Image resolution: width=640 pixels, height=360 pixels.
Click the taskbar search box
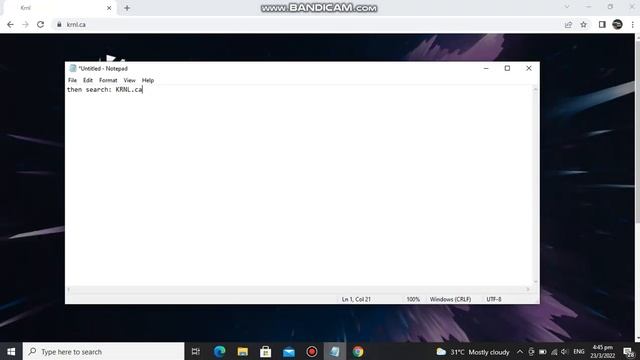coord(104,351)
